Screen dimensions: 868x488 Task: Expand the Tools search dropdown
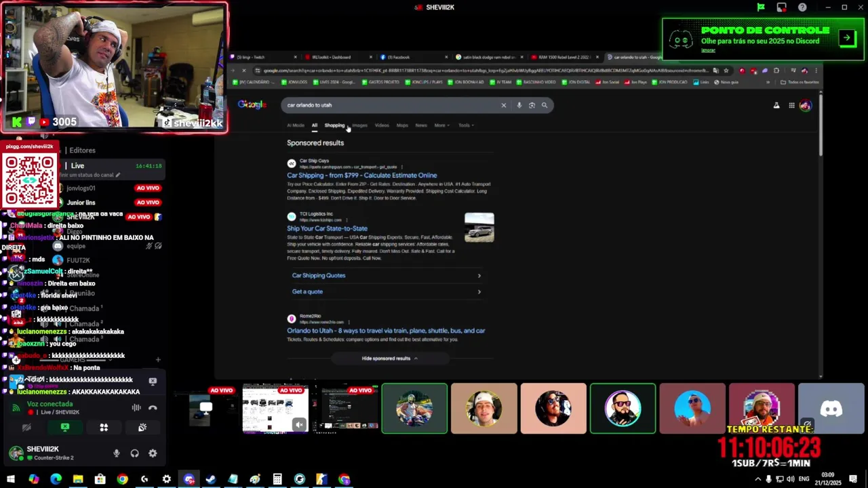point(465,125)
